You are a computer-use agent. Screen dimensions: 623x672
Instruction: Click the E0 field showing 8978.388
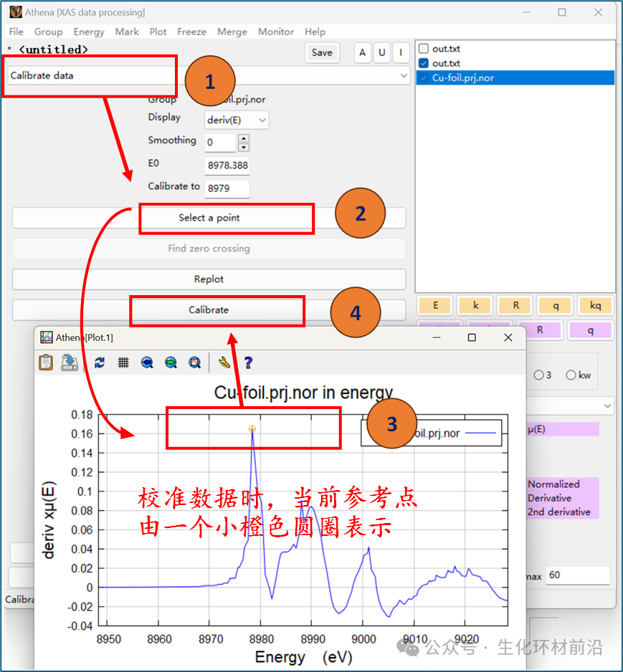[227, 165]
